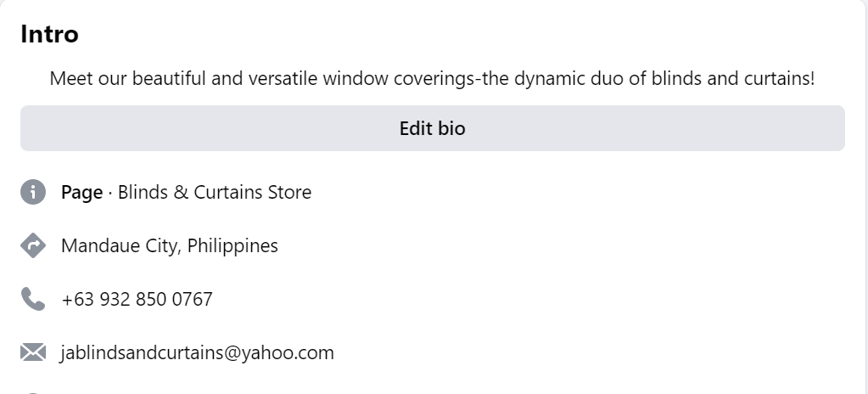Click the word "Philippines" in the address
This screenshot has height=394, width=868.
tap(232, 245)
